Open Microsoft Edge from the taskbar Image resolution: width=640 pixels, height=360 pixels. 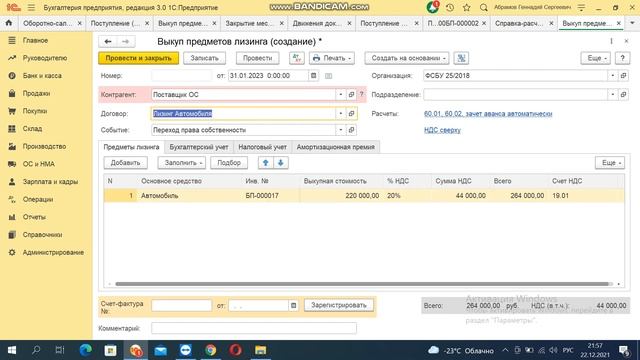point(86,350)
